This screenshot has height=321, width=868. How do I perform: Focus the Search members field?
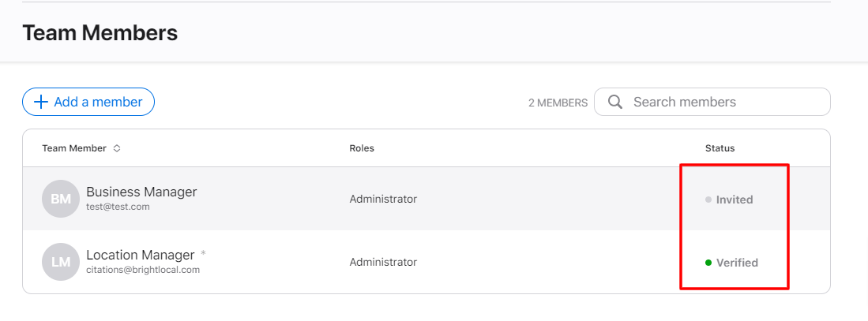[x=723, y=102]
